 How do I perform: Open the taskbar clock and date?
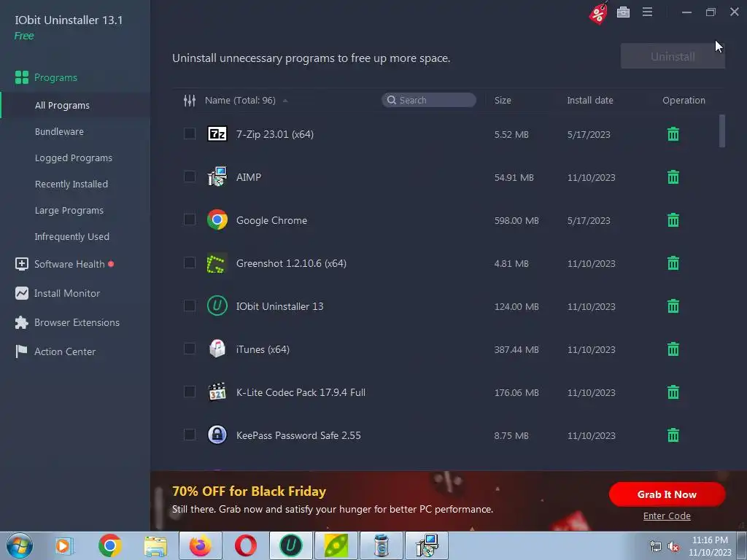point(710,546)
